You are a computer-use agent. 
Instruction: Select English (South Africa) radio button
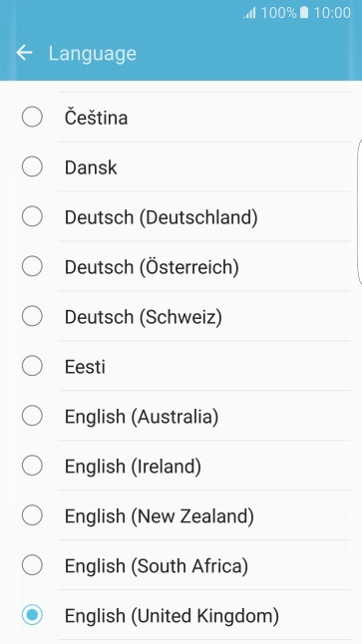point(32,565)
